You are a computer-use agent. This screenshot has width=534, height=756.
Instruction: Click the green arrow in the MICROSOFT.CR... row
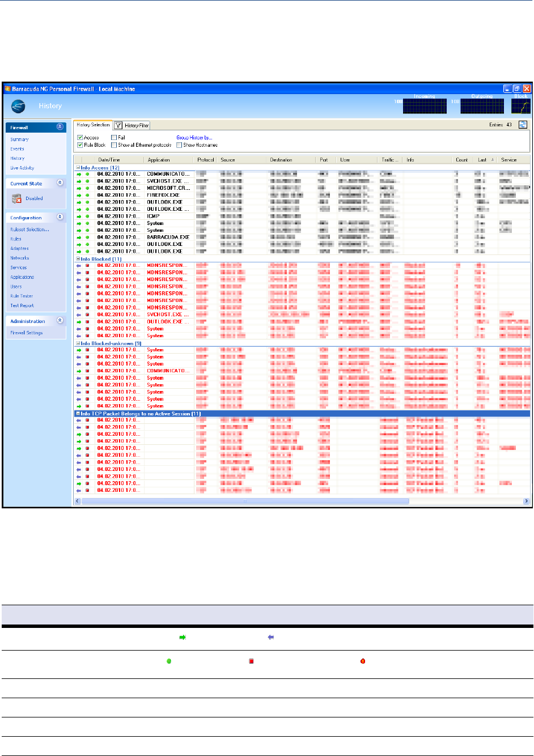[79, 188]
